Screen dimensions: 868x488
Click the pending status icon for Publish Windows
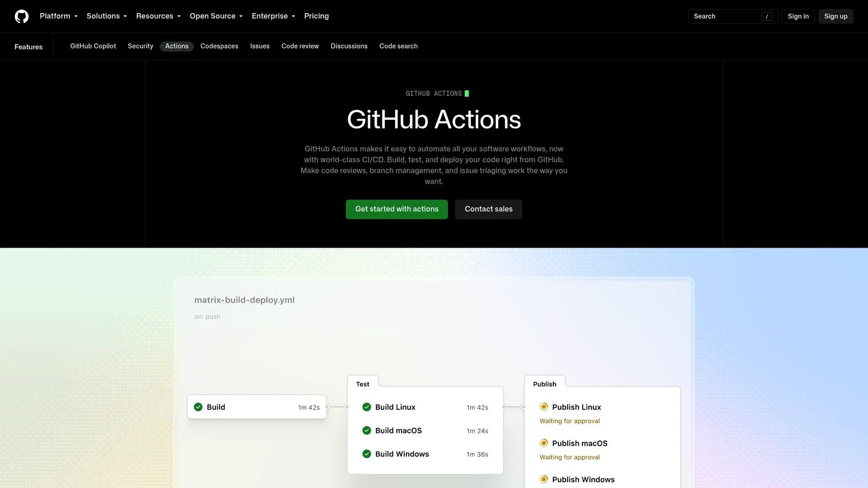(544, 479)
